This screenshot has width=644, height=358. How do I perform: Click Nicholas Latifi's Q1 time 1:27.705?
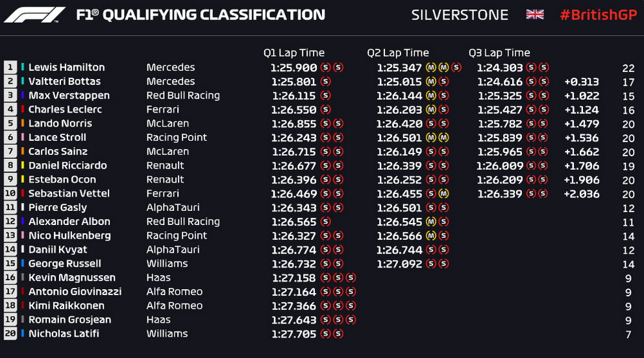coord(293,334)
